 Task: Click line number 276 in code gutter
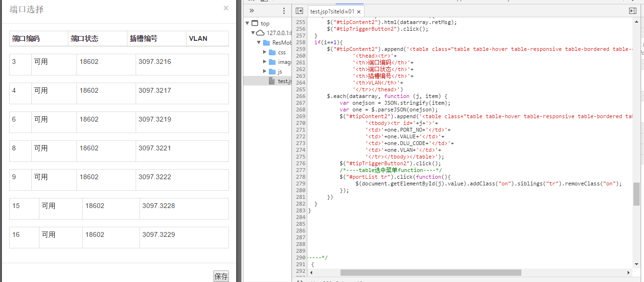tap(300, 163)
